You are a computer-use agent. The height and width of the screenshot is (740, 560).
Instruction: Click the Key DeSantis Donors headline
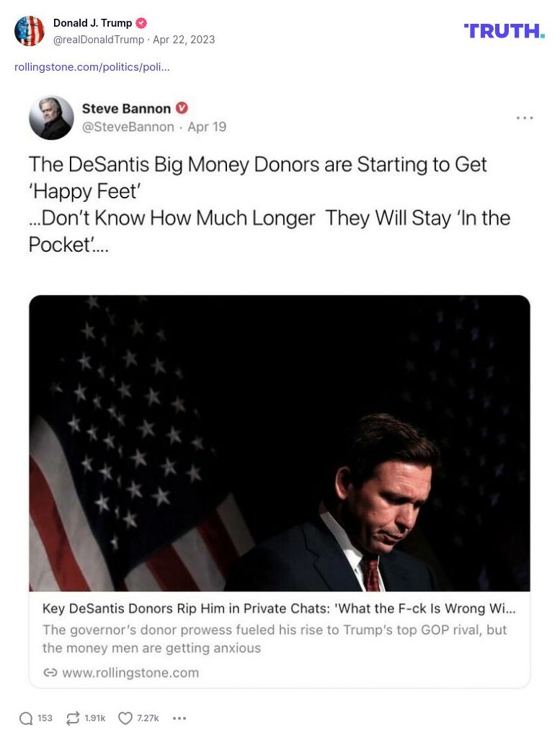click(279, 608)
